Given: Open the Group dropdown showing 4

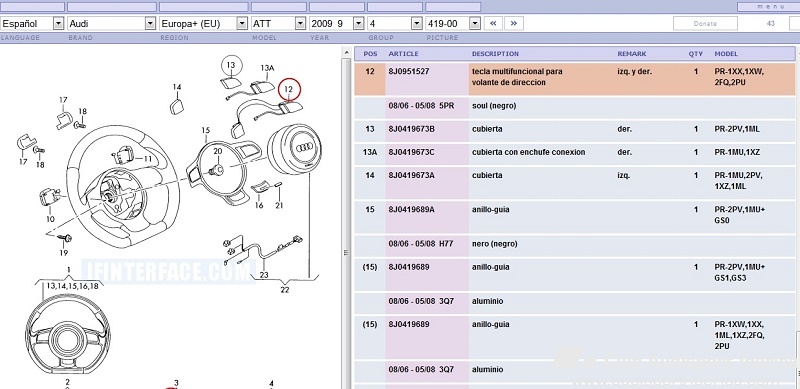Looking at the screenshot, I should pyautogui.click(x=395, y=23).
